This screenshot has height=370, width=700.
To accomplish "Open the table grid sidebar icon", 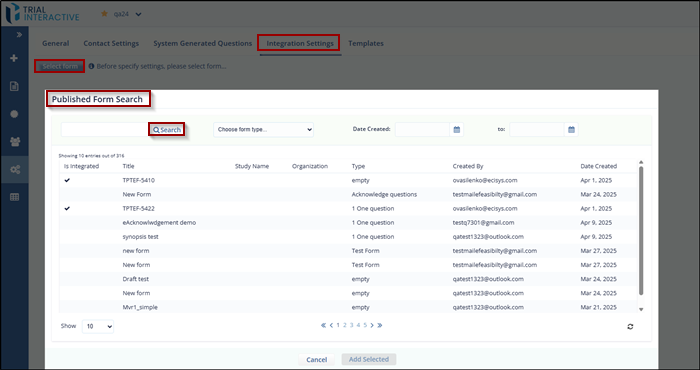I will pyautogui.click(x=14, y=197).
